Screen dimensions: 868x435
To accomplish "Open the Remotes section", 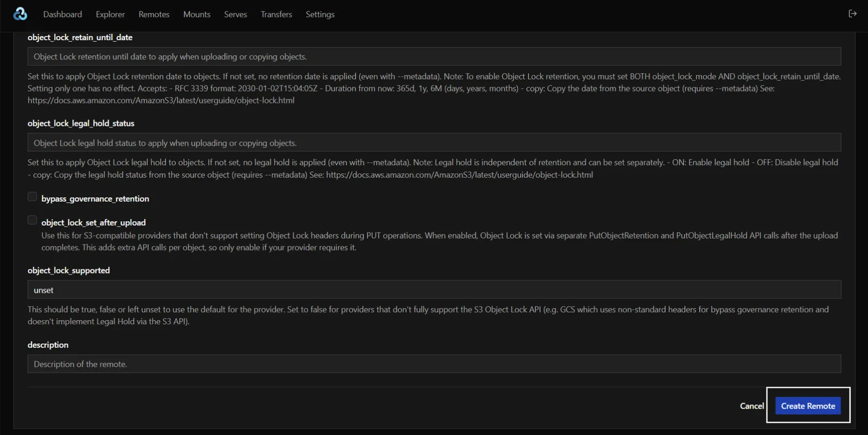I will [154, 15].
